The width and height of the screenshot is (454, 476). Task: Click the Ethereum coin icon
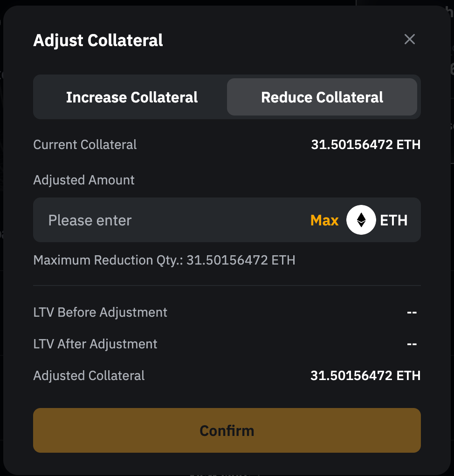coord(361,220)
